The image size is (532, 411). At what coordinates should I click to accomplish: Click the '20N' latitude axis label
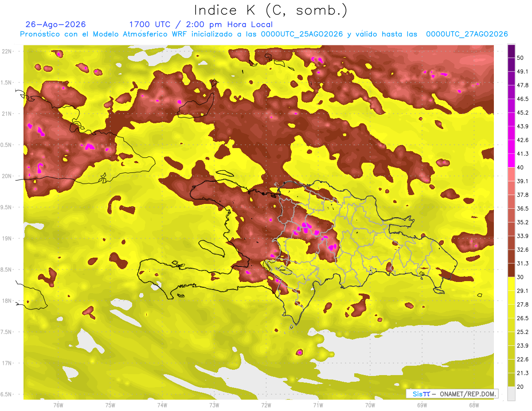(x=8, y=176)
